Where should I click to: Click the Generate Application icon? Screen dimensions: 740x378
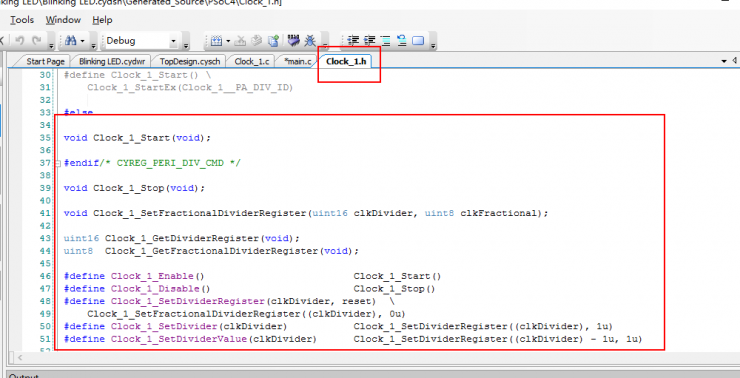[273, 41]
